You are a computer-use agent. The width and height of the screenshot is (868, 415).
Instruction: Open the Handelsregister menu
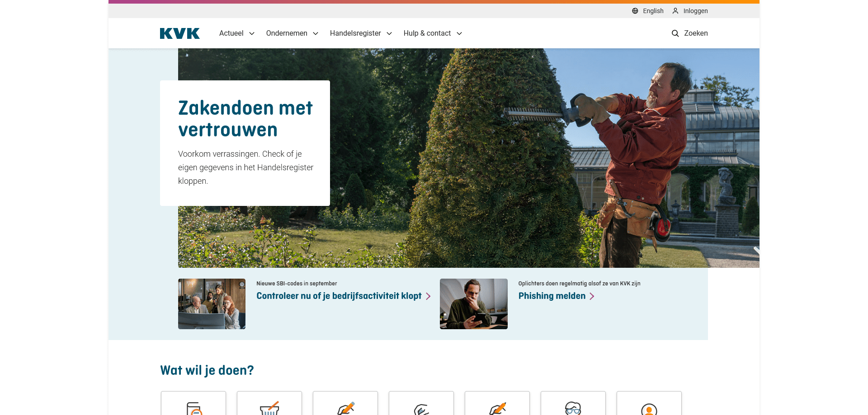pos(361,33)
